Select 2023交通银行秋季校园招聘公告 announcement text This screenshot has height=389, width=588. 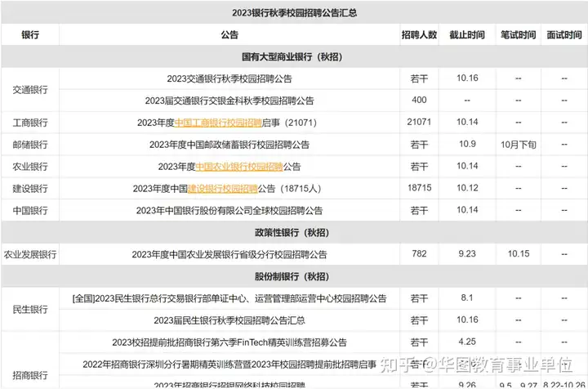[x=229, y=78]
